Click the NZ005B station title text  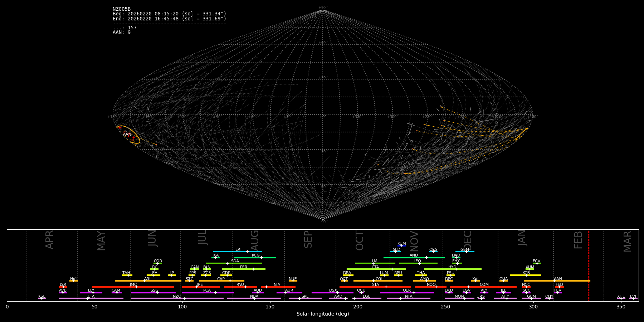pos(122,9)
